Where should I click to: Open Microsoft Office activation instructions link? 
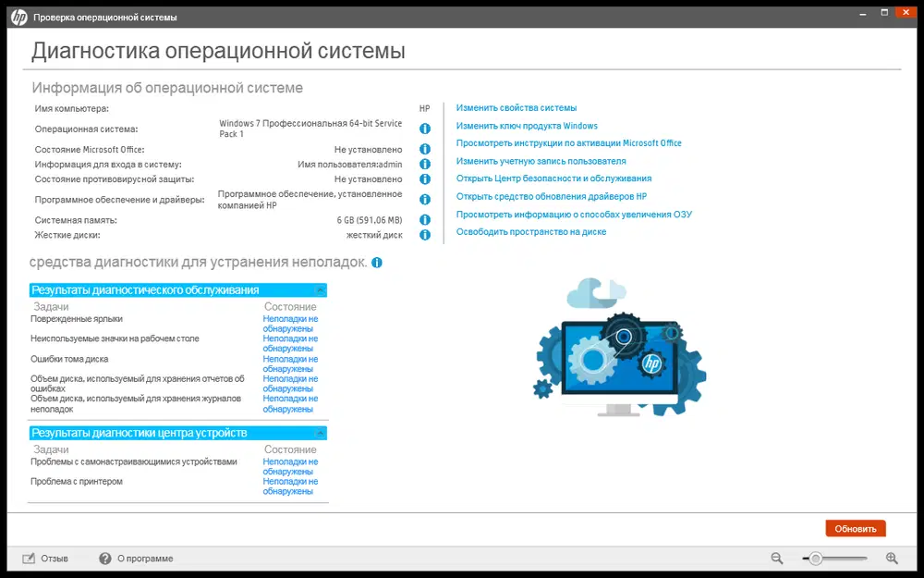click(x=568, y=142)
